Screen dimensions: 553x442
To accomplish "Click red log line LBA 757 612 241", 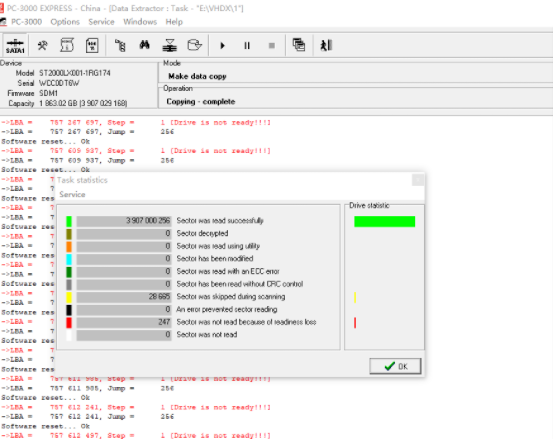I will tap(136, 407).
